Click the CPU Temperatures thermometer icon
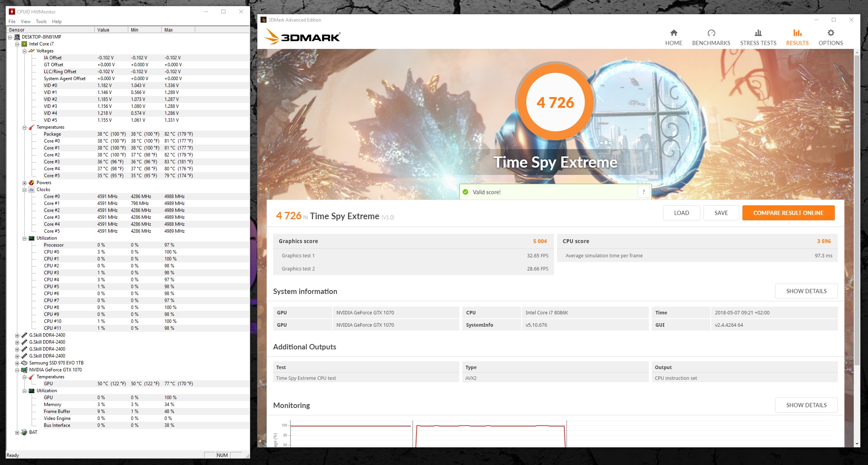 tap(32, 127)
